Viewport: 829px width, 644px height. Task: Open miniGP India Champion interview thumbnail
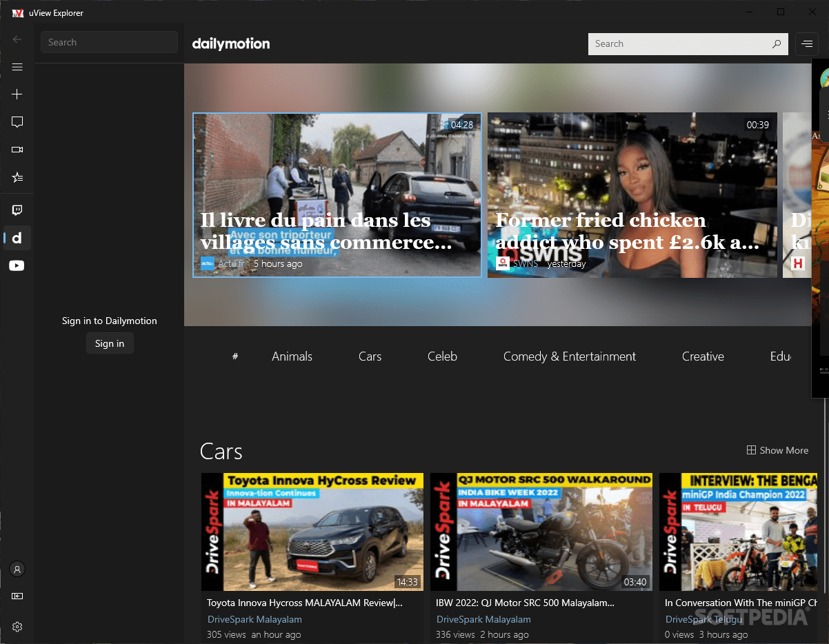(x=739, y=532)
